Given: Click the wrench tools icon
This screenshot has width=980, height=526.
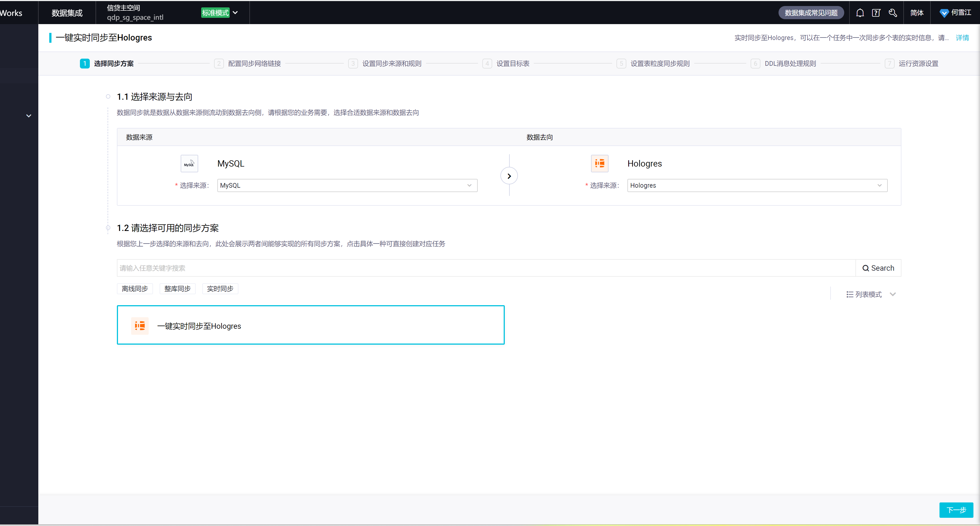Looking at the screenshot, I should coord(892,13).
